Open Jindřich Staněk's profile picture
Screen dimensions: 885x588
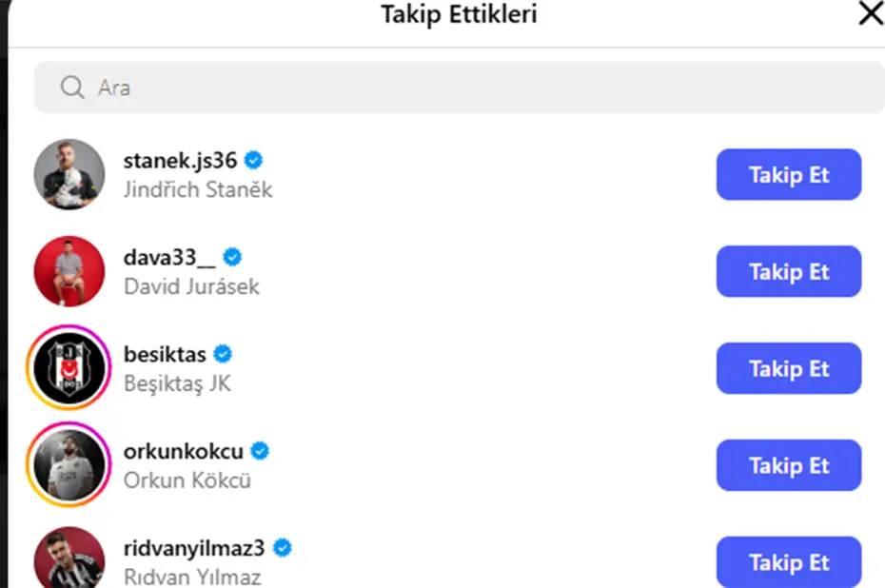69,174
